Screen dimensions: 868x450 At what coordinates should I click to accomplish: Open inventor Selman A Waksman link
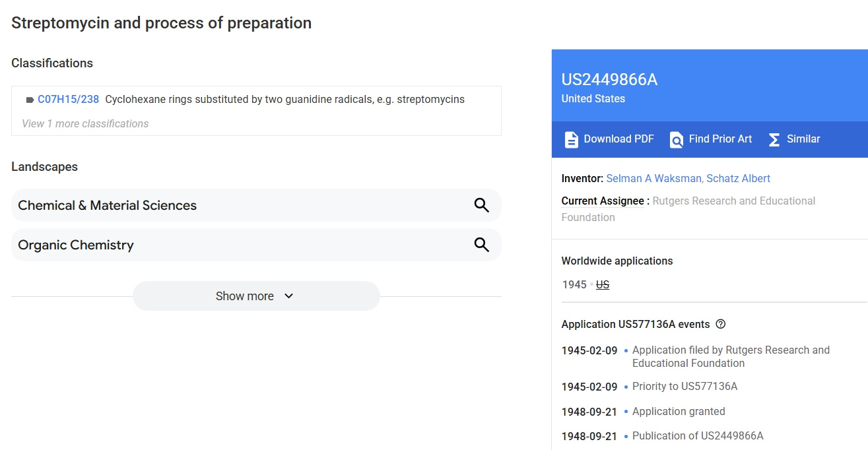pyautogui.click(x=654, y=178)
